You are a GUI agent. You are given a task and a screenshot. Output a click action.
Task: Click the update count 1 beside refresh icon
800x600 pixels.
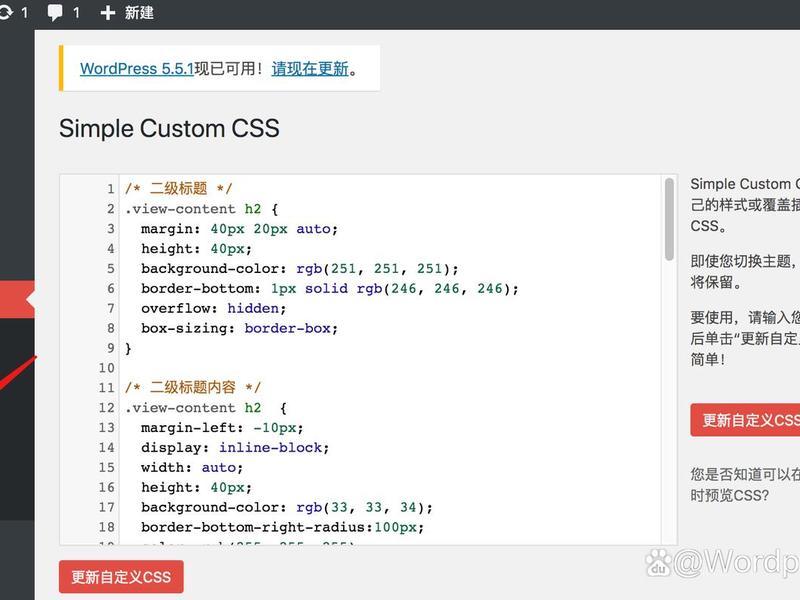pos(24,12)
